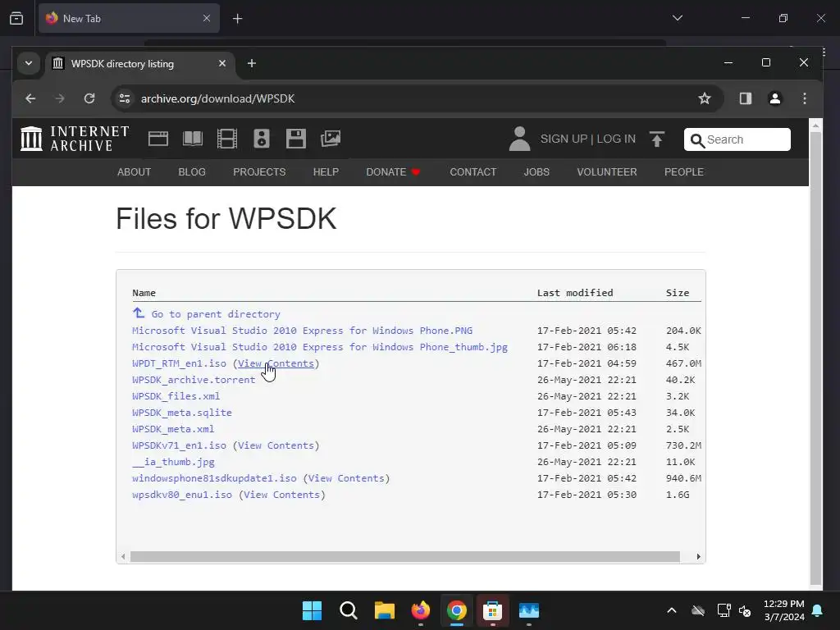Switch to the New Tab in Firefox
840x630 pixels.
point(129,18)
